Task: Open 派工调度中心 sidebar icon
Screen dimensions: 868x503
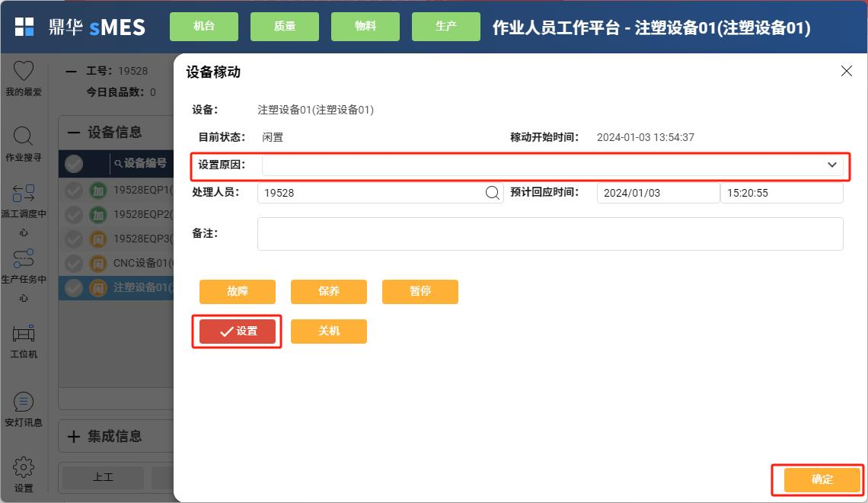Action: (x=24, y=194)
